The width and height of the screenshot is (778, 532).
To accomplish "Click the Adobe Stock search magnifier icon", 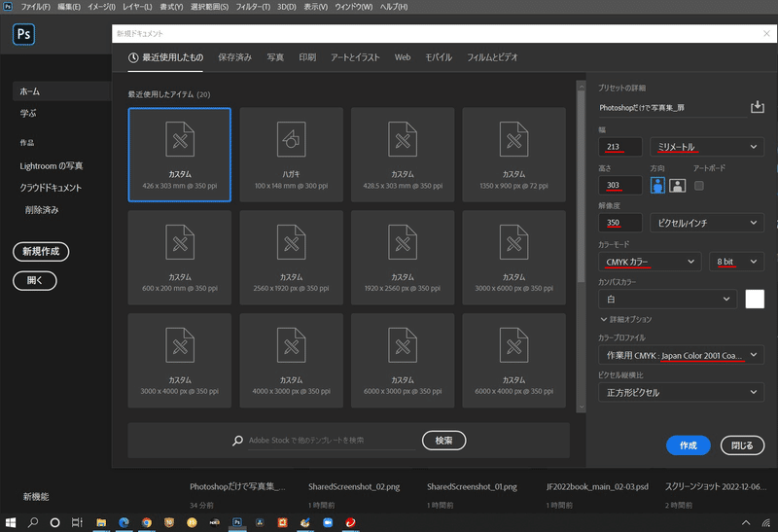I will [237, 441].
